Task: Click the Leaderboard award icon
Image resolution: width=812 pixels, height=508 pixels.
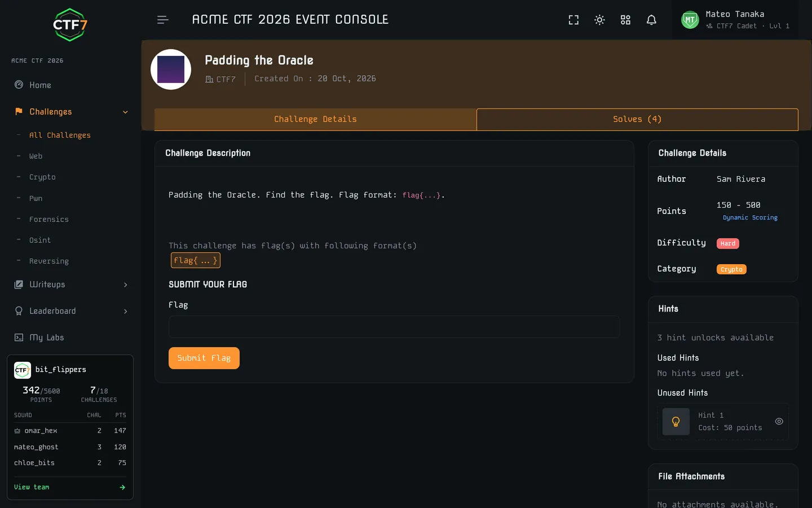Action: (19, 311)
